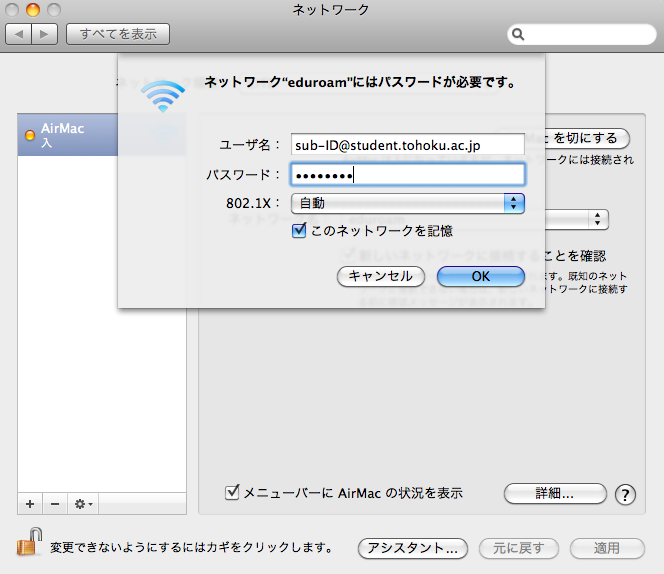Launch the アシスタント... helper

click(413, 548)
